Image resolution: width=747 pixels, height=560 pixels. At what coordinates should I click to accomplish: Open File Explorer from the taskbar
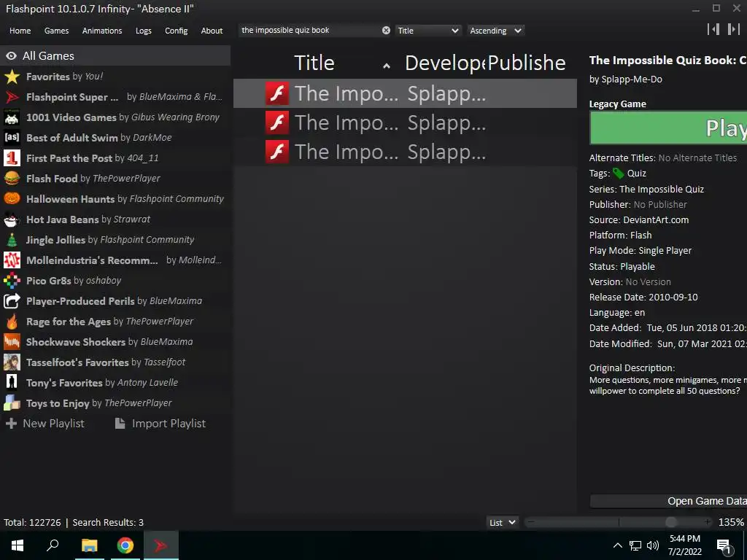89,545
